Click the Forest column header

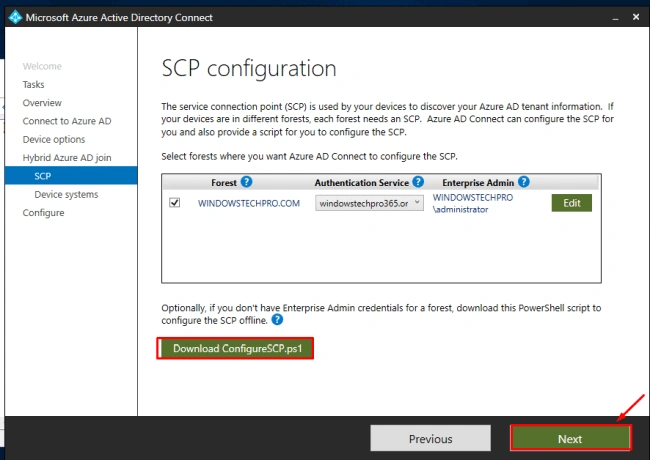click(224, 182)
